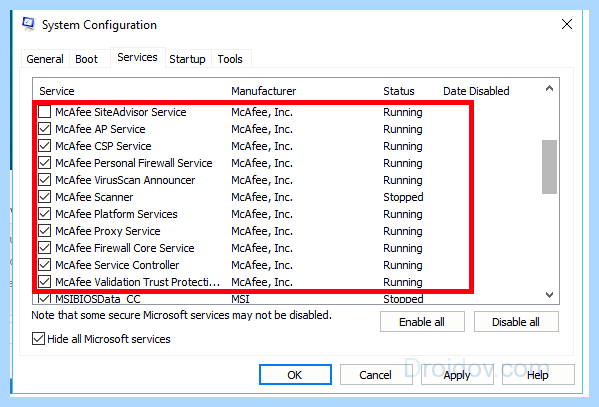
Task: Click the 'Stopped' status of McAfee Scanner
Action: 403,197
